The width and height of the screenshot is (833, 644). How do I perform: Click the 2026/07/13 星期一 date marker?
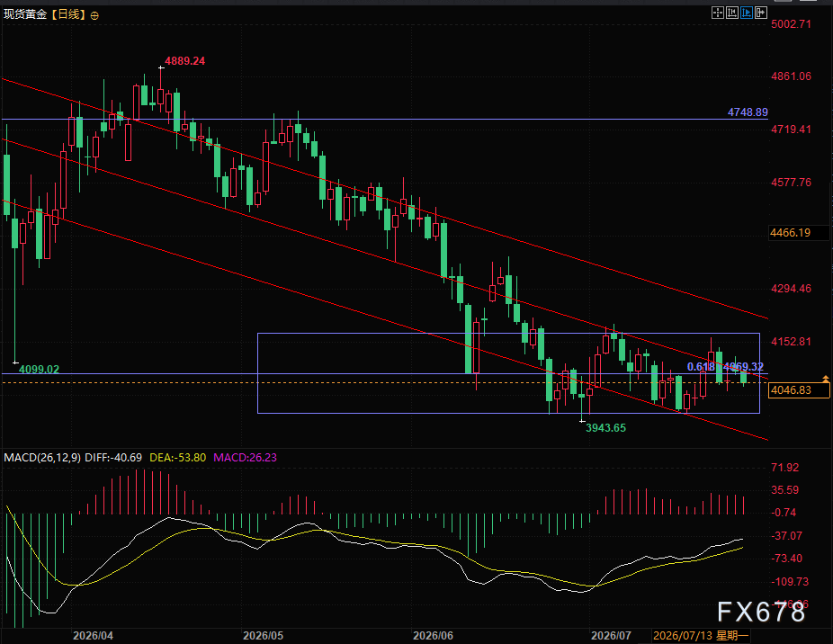(x=701, y=636)
